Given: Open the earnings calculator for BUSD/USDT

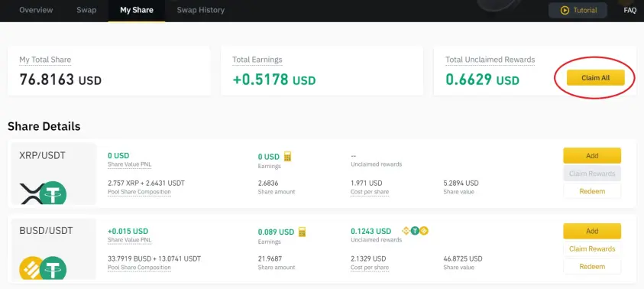Looking at the screenshot, I should point(303,232).
